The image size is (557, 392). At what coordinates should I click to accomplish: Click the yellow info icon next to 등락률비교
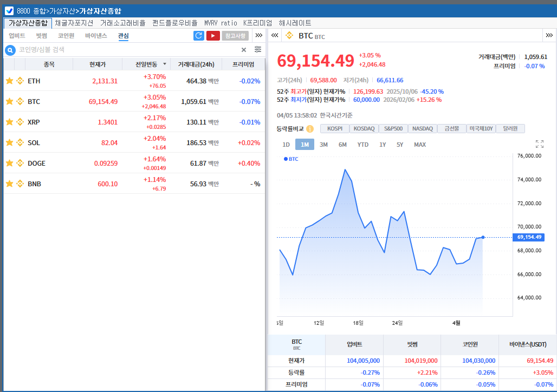point(310,129)
